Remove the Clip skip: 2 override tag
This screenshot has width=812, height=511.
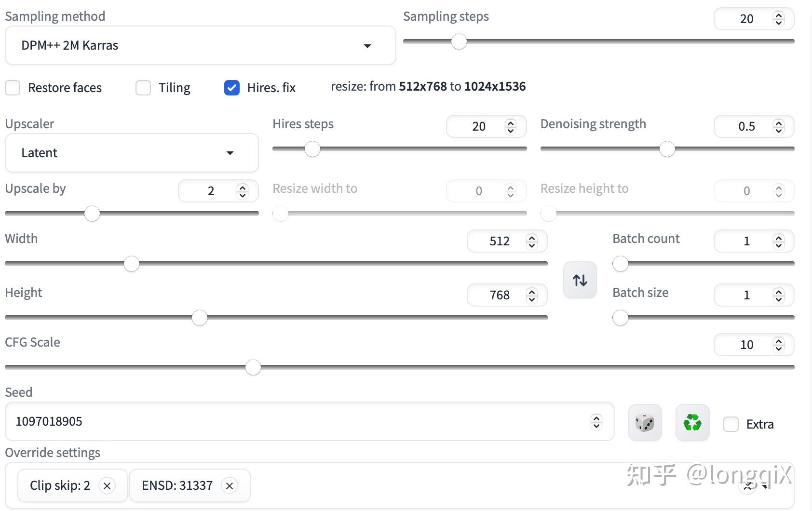(x=107, y=486)
